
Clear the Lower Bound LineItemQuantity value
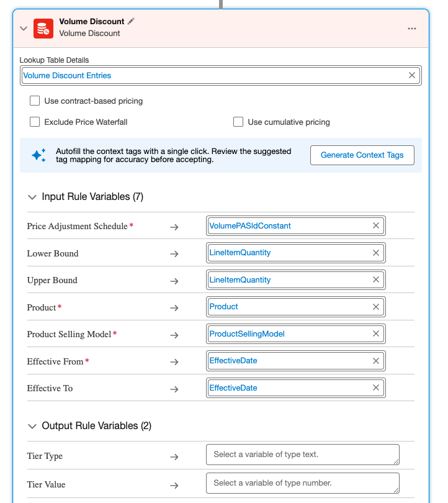pyautogui.click(x=376, y=253)
